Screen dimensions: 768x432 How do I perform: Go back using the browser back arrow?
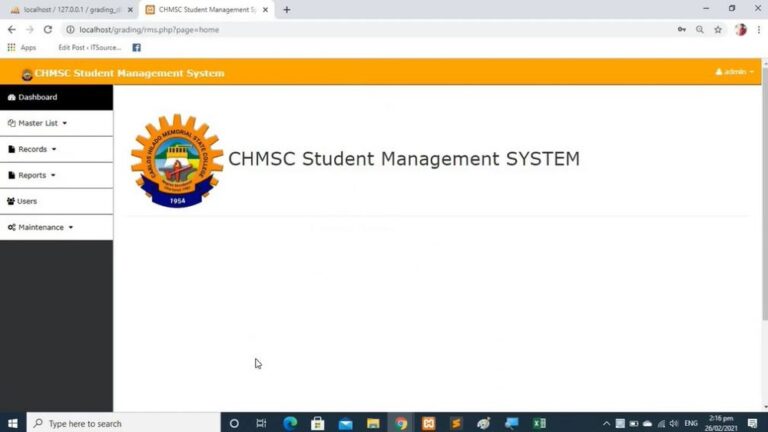click(x=12, y=30)
